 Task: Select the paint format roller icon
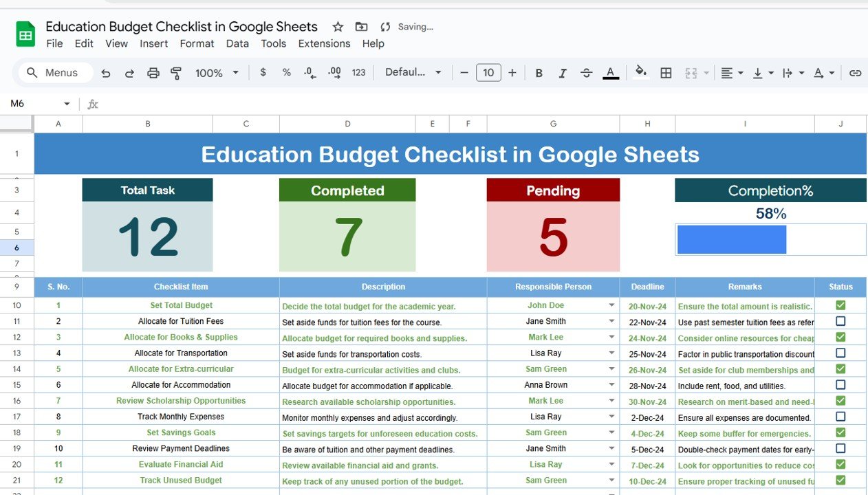pyautogui.click(x=176, y=73)
